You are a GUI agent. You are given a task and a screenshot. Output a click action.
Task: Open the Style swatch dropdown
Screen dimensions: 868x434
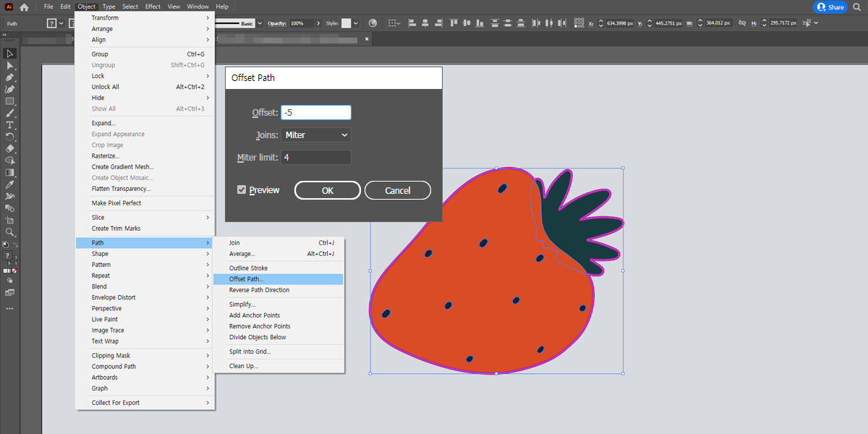point(355,23)
